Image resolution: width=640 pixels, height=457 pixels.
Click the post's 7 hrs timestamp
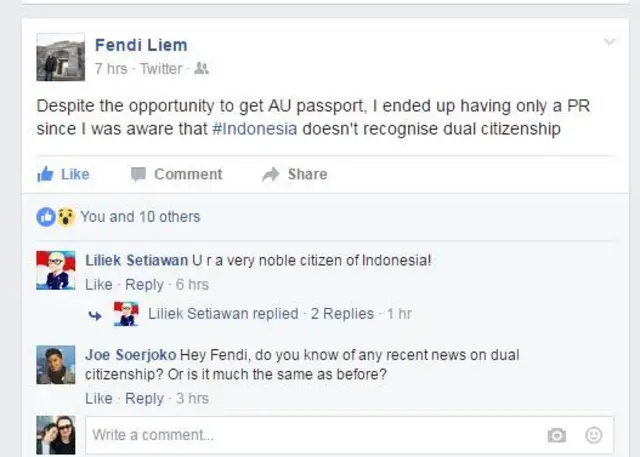point(110,69)
